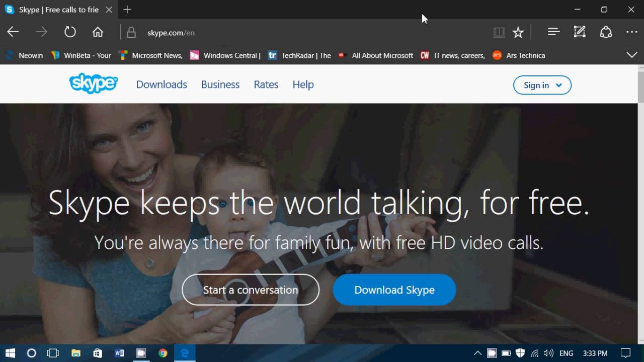Click the padlock site security icon

point(131,33)
